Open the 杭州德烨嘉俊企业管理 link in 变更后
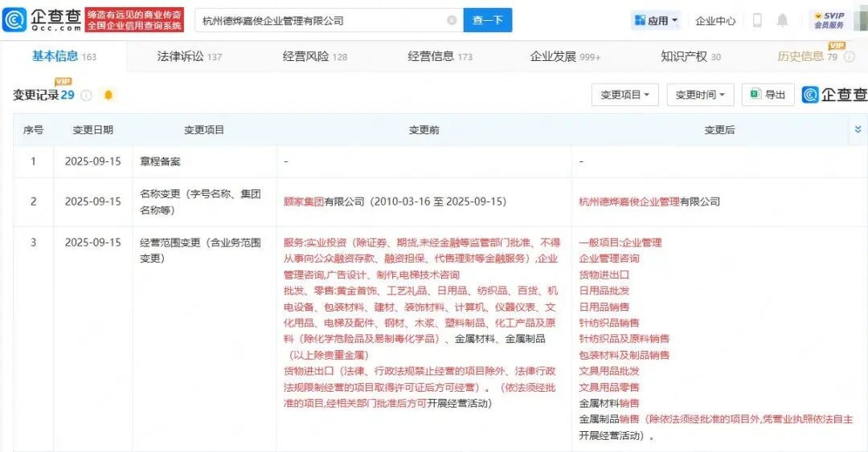 pos(629,202)
